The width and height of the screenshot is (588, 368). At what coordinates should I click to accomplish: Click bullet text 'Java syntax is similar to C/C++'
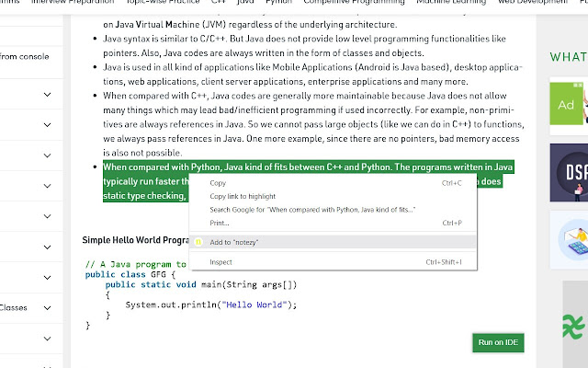coord(164,39)
